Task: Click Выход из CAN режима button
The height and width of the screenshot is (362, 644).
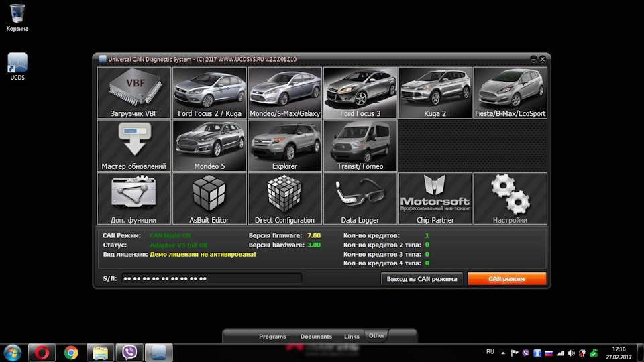Action: tap(422, 279)
